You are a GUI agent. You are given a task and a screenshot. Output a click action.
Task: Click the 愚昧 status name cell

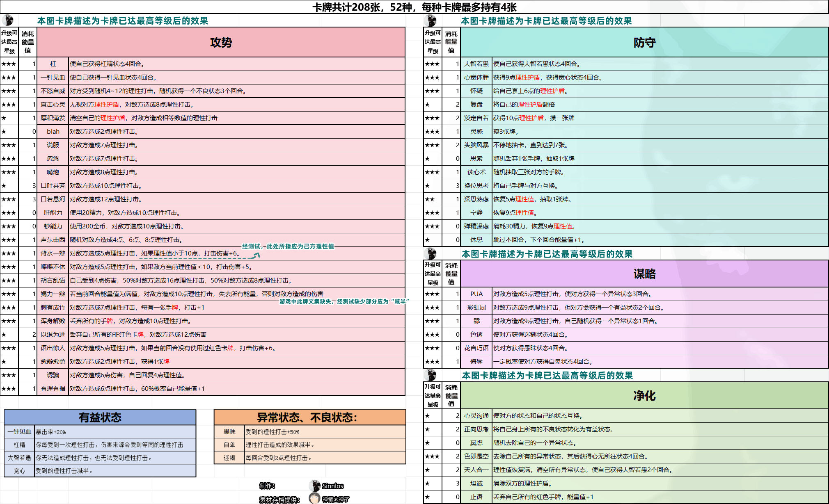[229, 432]
